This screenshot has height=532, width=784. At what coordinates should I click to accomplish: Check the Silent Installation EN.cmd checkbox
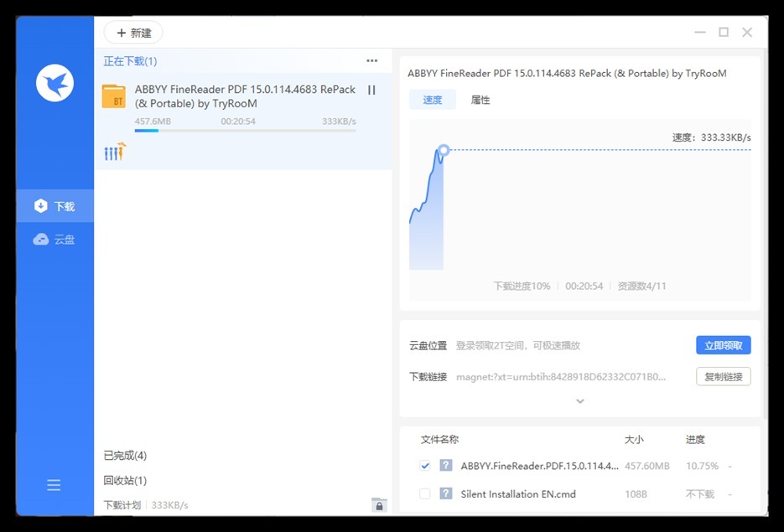click(425, 493)
